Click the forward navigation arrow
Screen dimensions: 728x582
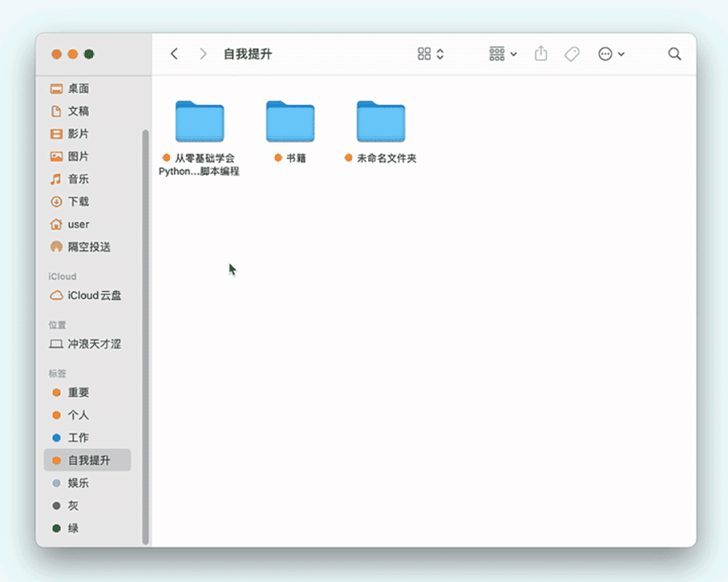[203, 53]
